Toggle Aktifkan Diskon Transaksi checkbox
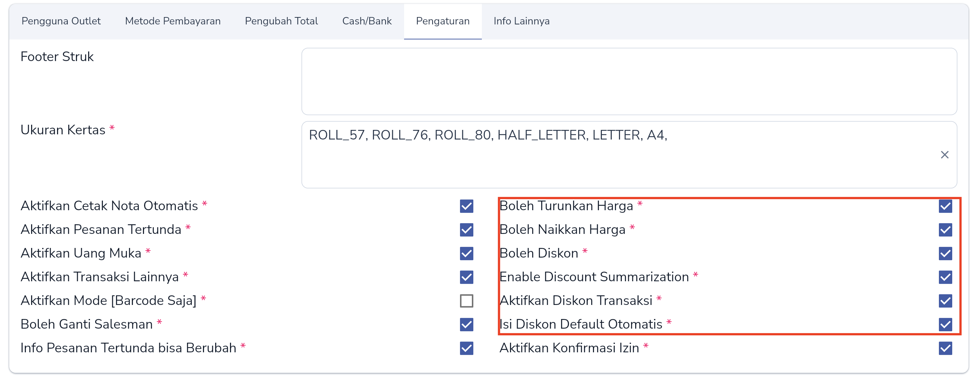The height and width of the screenshot is (376, 980). (945, 301)
